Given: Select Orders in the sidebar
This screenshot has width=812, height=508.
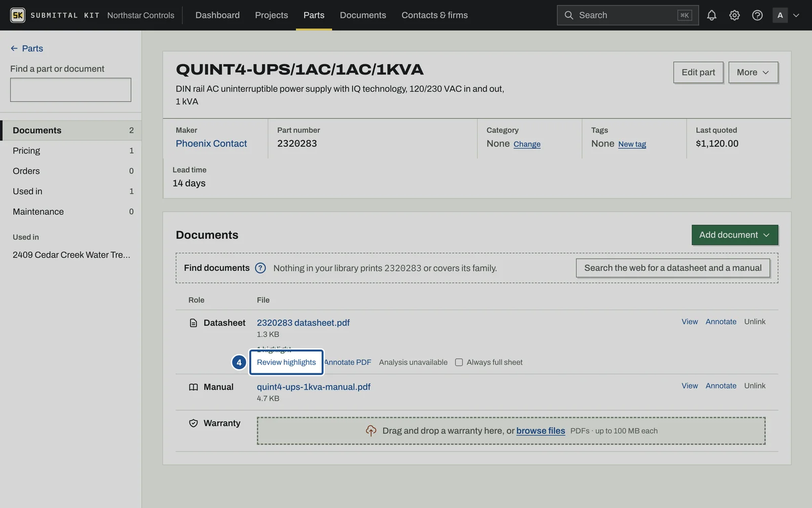Looking at the screenshot, I should 71,171.
